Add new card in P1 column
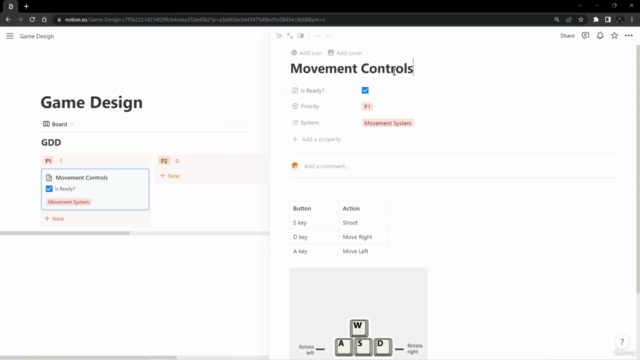 pyautogui.click(x=54, y=218)
